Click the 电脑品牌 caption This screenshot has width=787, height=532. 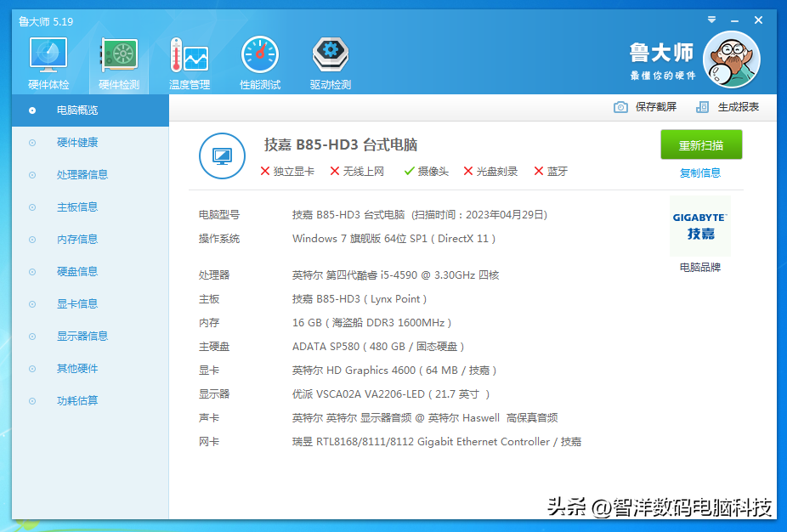(x=699, y=268)
